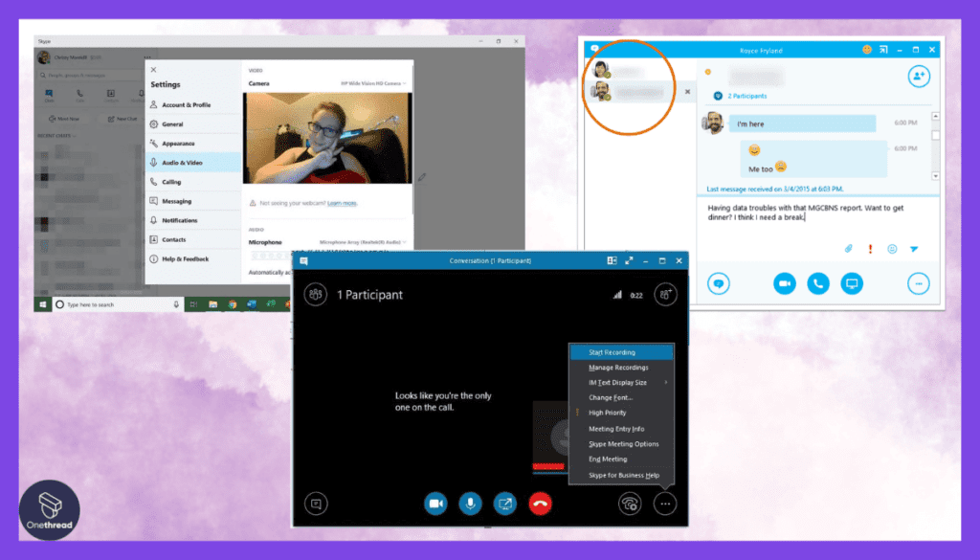
Task: Attach a file with the paperclip icon
Action: click(x=848, y=249)
